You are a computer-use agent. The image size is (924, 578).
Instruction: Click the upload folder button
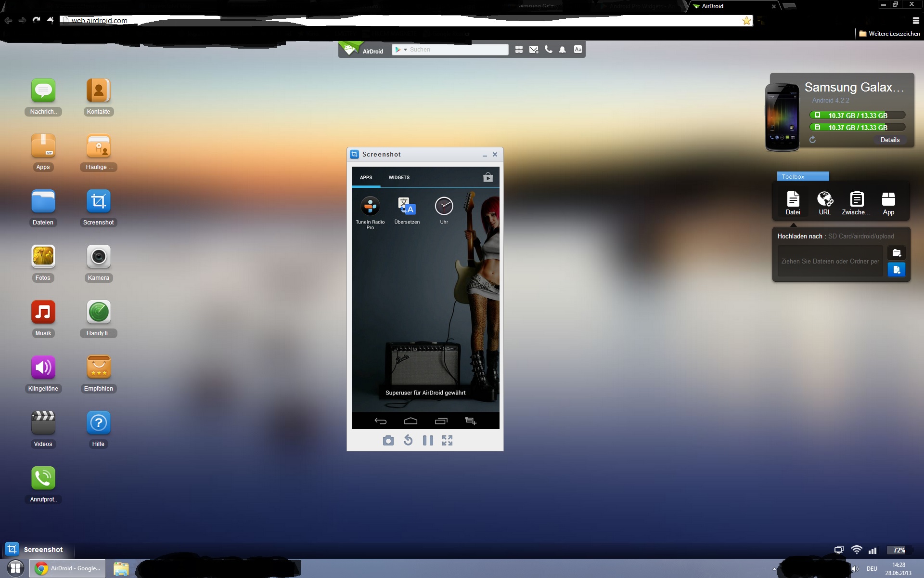click(897, 253)
